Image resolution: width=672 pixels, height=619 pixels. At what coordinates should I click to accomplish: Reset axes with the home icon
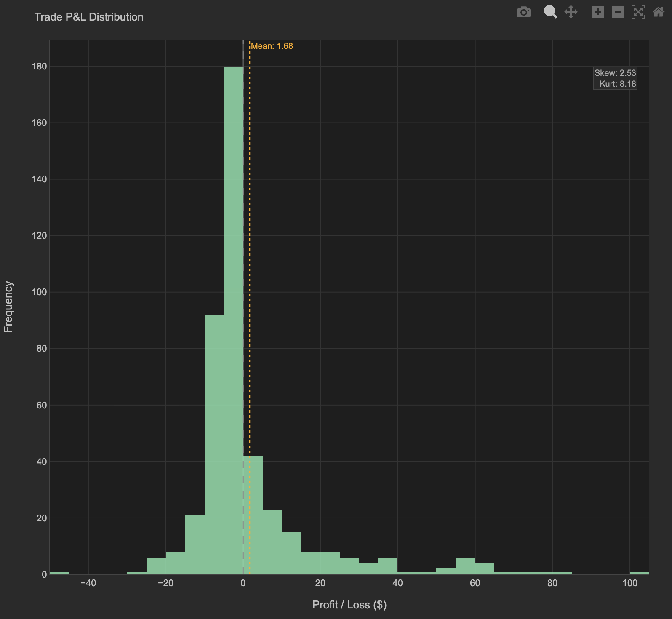[x=659, y=12]
